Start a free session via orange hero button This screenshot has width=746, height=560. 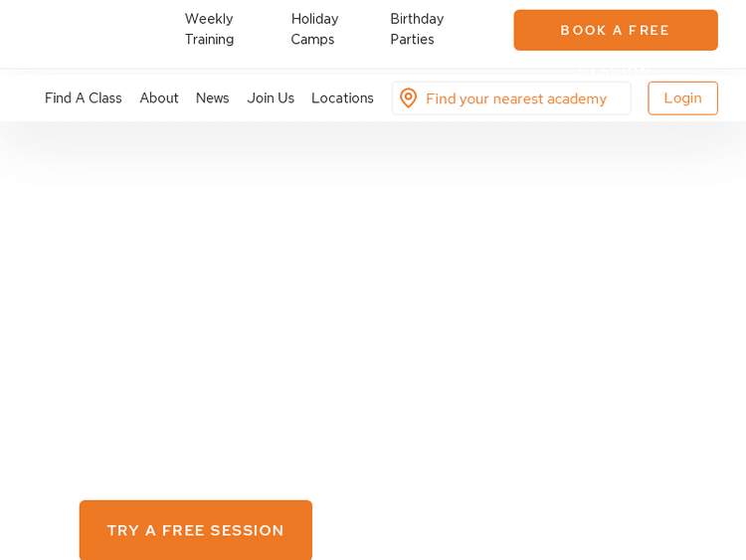tap(196, 530)
